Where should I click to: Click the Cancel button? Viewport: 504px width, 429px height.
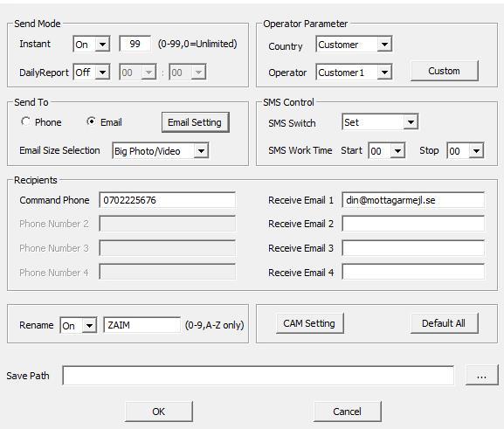(x=348, y=412)
